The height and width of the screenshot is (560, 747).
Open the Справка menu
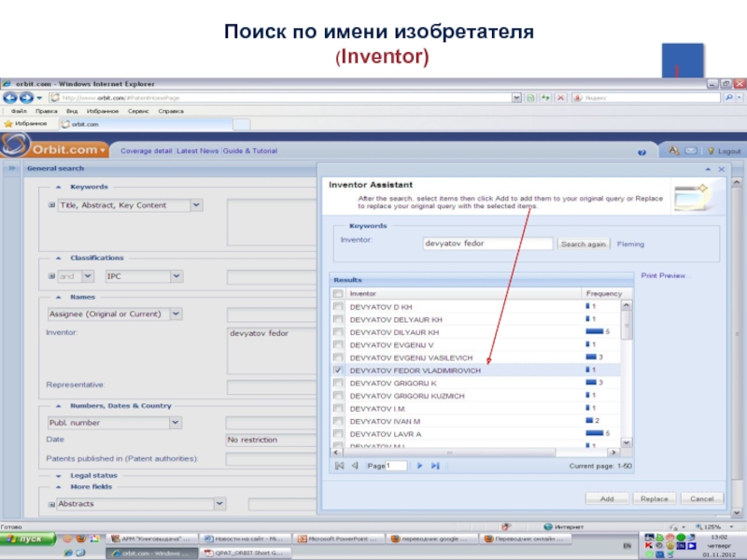(x=171, y=111)
